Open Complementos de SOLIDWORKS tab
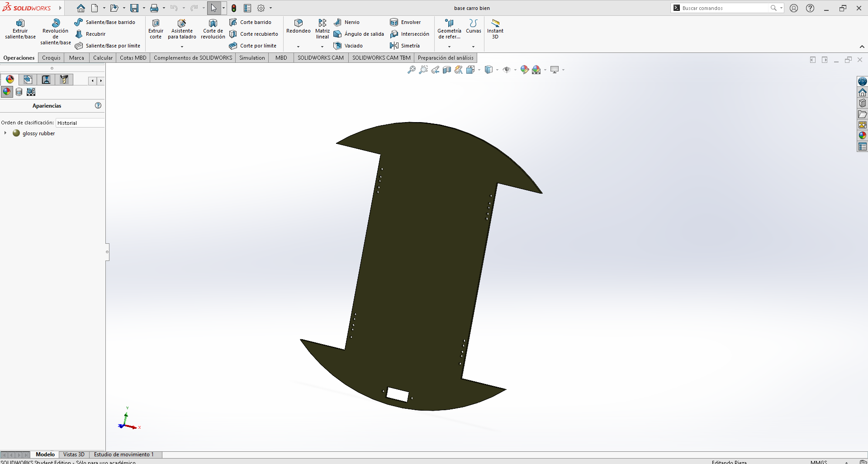The height and width of the screenshot is (464, 868). tap(193, 58)
